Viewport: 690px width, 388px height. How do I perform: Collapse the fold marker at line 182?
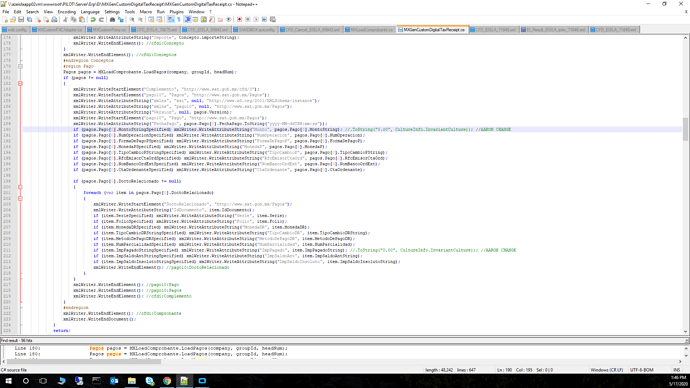click(20, 84)
